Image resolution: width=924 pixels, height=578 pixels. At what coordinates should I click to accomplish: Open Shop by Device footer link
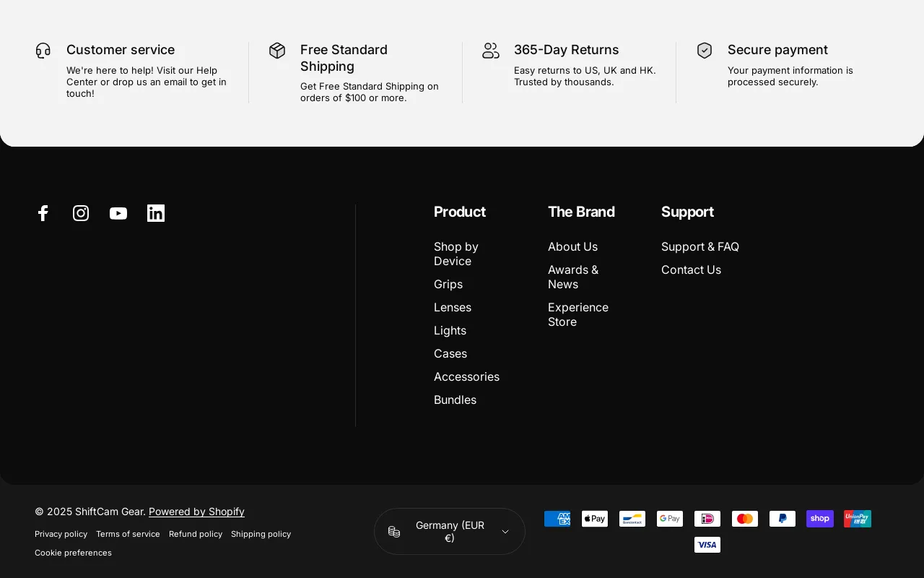456,254
